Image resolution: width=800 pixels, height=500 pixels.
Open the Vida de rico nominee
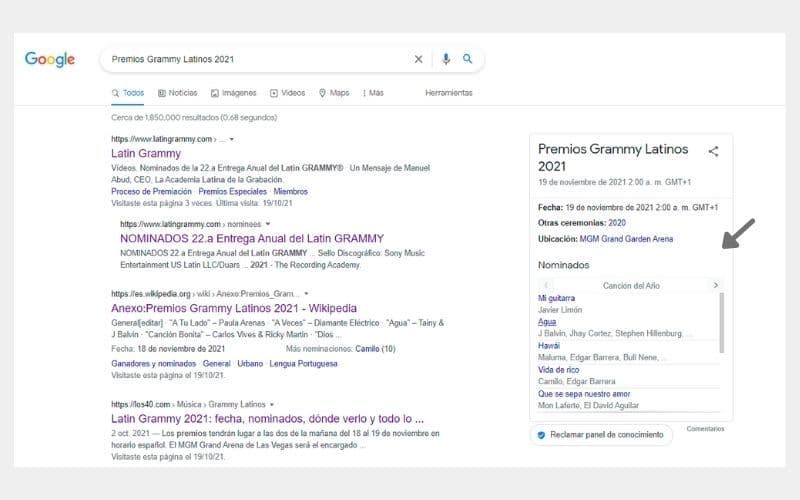pyautogui.click(x=558, y=370)
